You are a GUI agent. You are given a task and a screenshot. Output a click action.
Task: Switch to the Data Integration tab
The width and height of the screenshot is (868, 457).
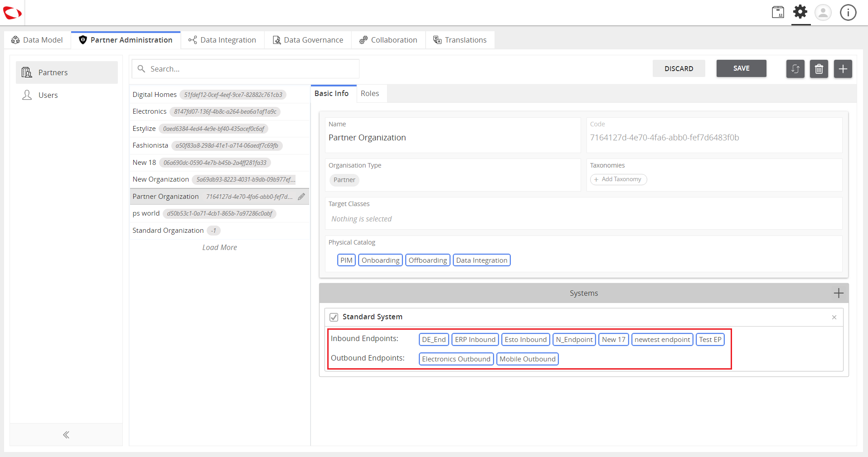(x=223, y=40)
